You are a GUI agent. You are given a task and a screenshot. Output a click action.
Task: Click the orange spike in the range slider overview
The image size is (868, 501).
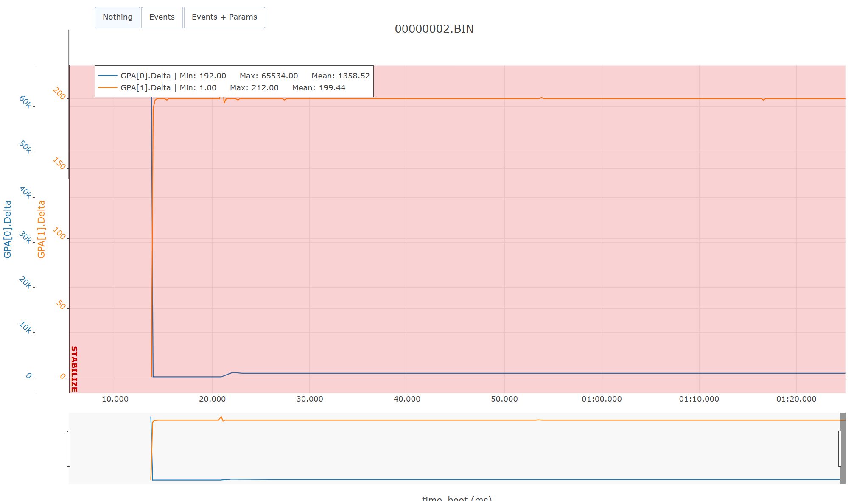(x=221, y=418)
